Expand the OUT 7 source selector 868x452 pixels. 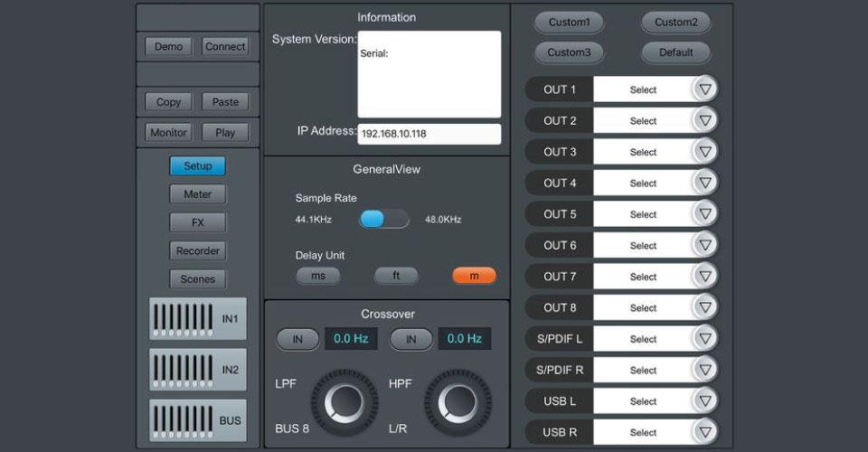pos(643,277)
